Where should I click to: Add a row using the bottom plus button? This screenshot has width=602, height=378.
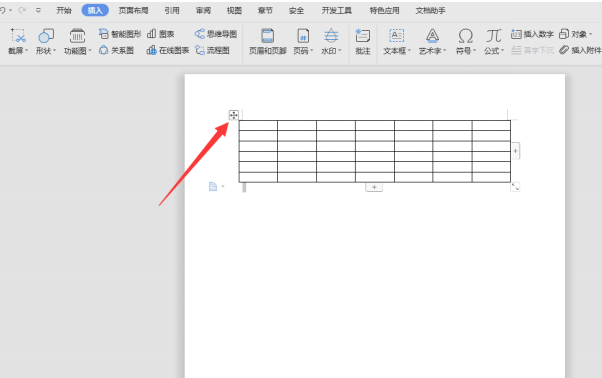point(374,187)
